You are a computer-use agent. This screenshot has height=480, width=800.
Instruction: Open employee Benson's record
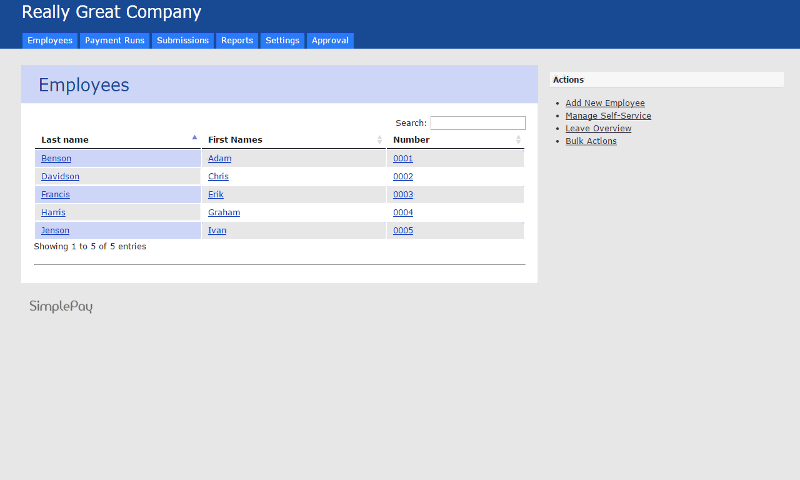[56, 158]
